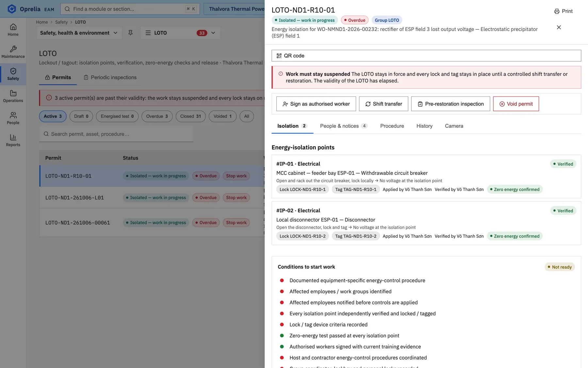The height and width of the screenshot is (368, 588).
Task: Open the Camera tab
Action: [454, 126]
